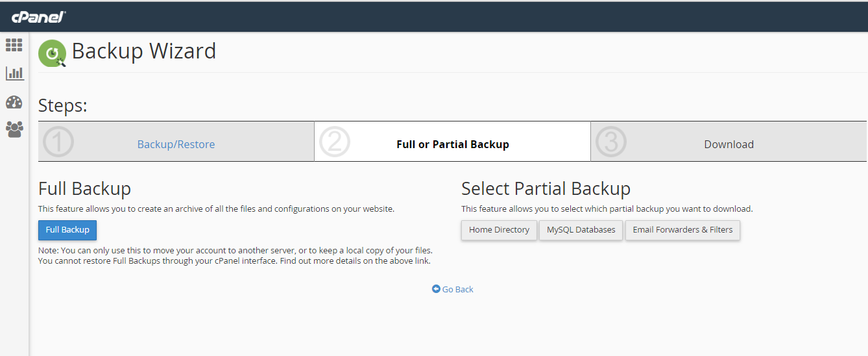This screenshot has height=356, width=868.
Task: Click the Backup Wizard page title
Action: pos(144,51)
